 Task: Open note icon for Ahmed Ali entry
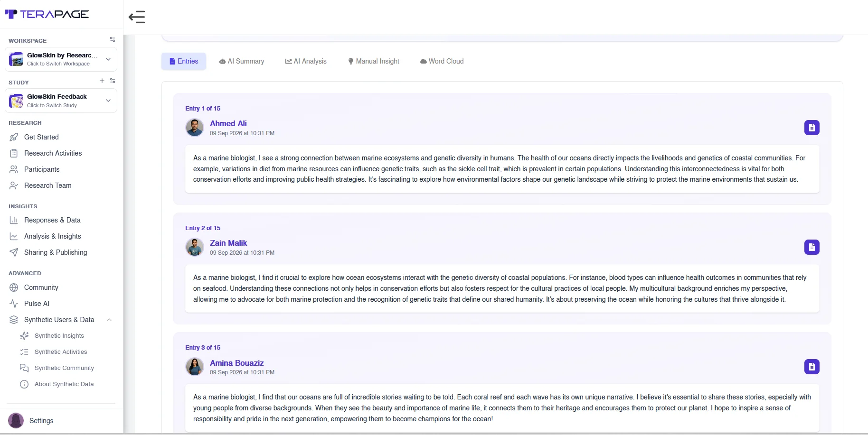pos(811,128)
